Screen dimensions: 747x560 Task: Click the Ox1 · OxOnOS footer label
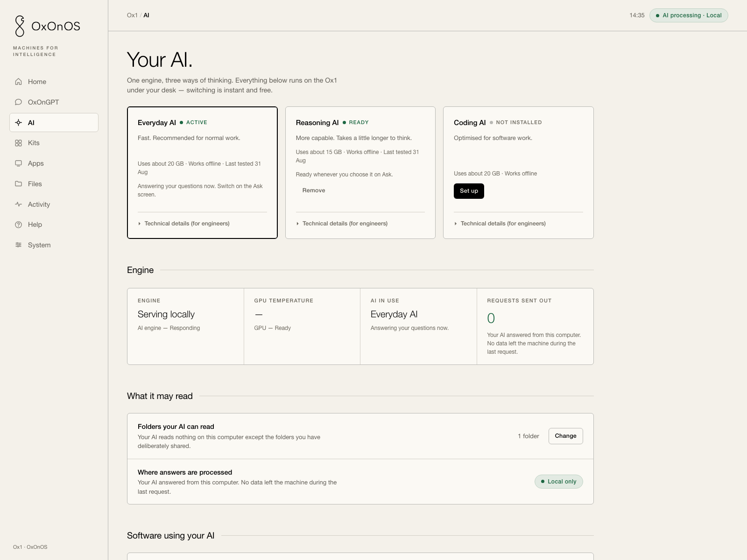(30, 547)
